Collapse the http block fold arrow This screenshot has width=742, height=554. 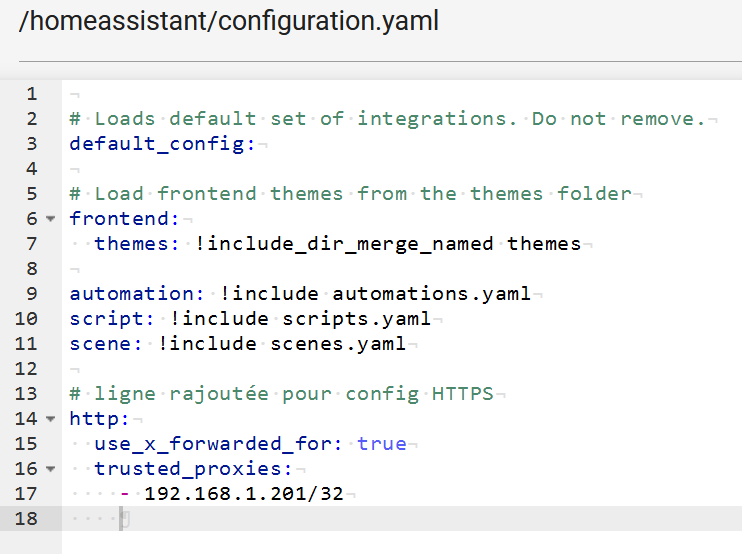point(51,419)
